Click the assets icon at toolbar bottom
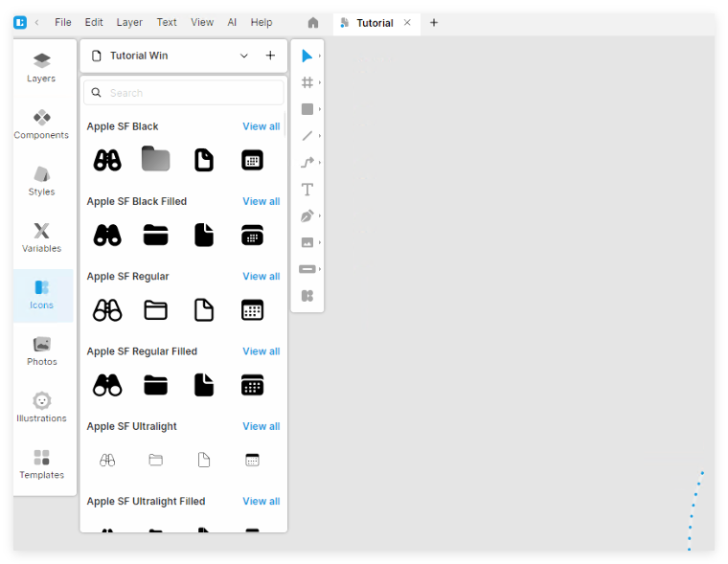Viewport: 728px width, 564px height. pos(307,296)
